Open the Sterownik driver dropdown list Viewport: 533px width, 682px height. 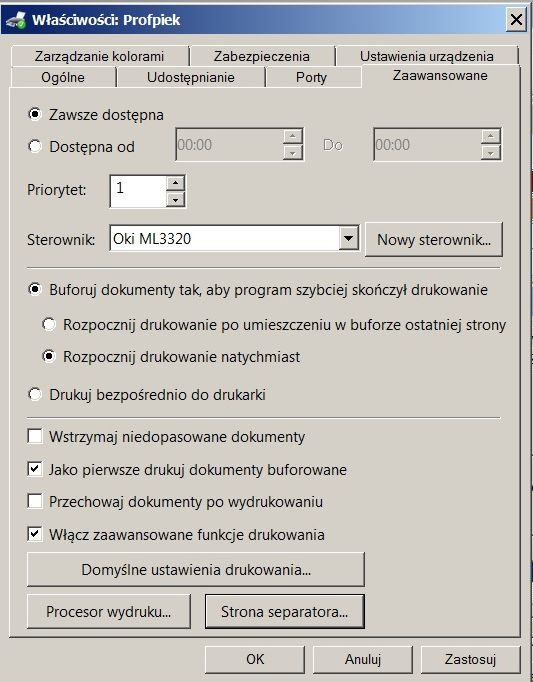[x=349, y=238]
